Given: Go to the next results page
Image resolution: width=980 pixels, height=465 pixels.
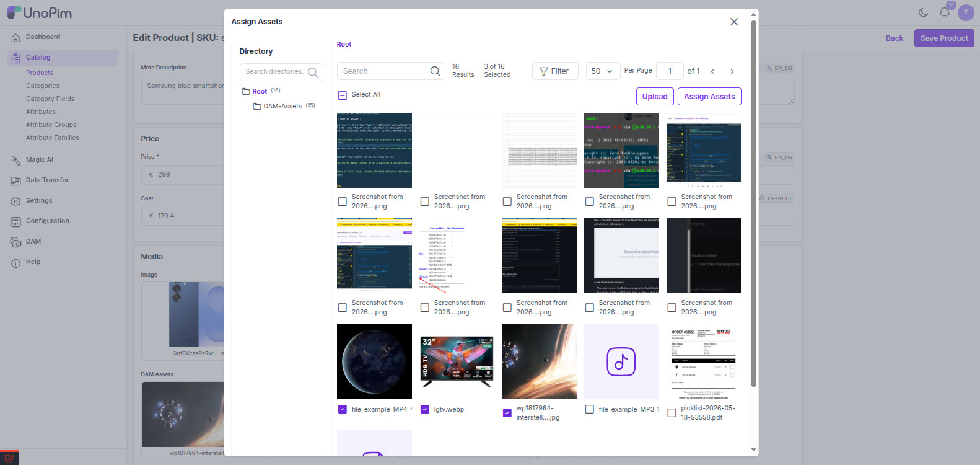Looking at the screenshot, I should pos(732,71).
